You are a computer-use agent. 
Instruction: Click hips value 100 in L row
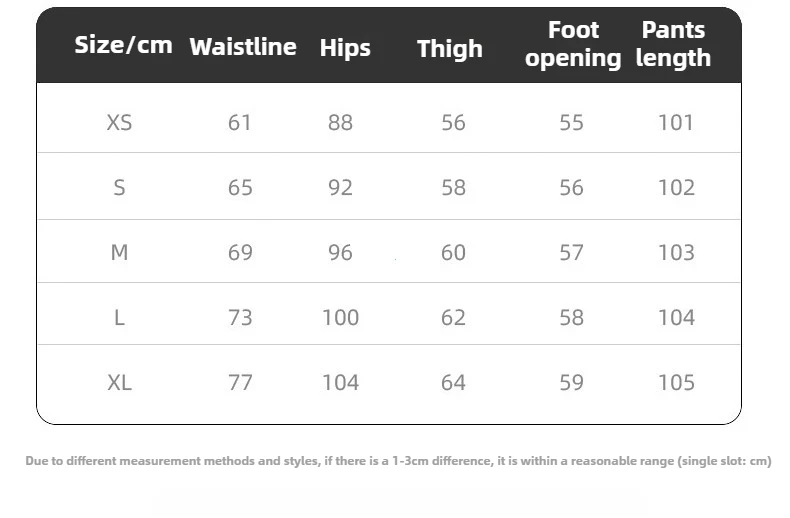point(340,318)
